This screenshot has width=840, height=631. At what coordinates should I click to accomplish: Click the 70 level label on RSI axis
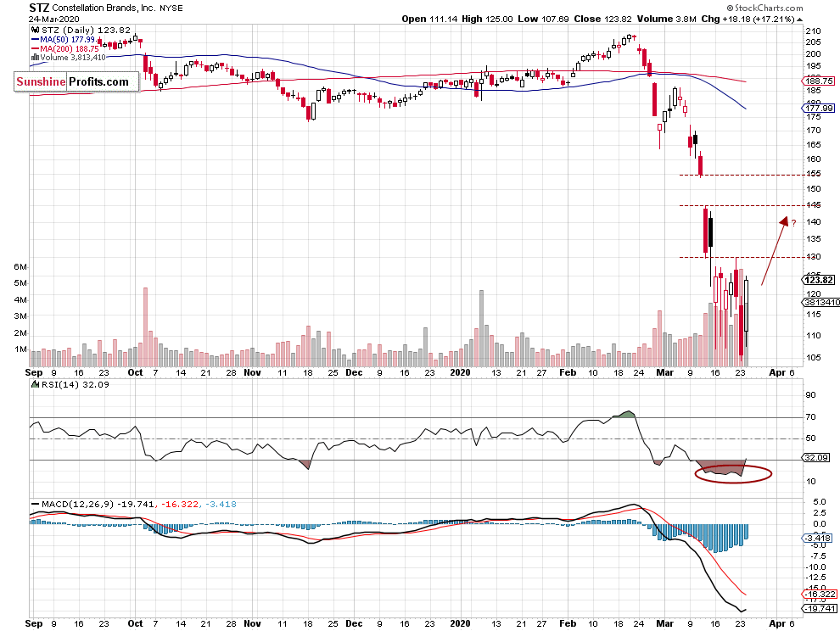click(x=810, y=416)
